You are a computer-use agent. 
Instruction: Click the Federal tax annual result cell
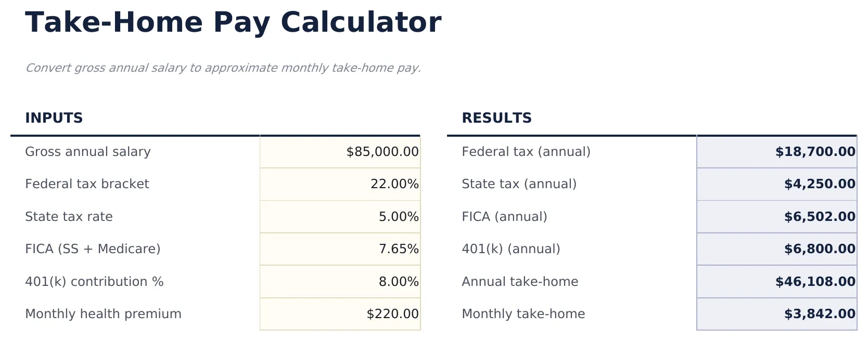(x=776, y=152)
